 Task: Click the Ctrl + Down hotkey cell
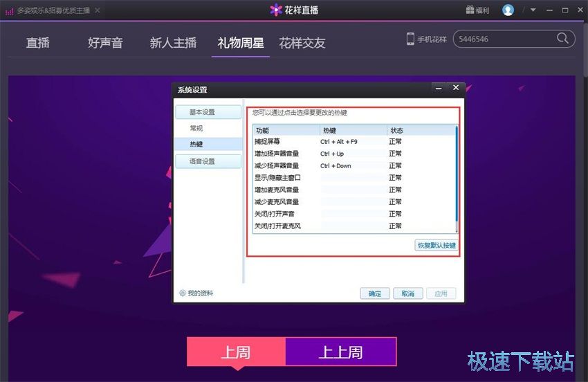pyautogui.click(x=336, y=165)
